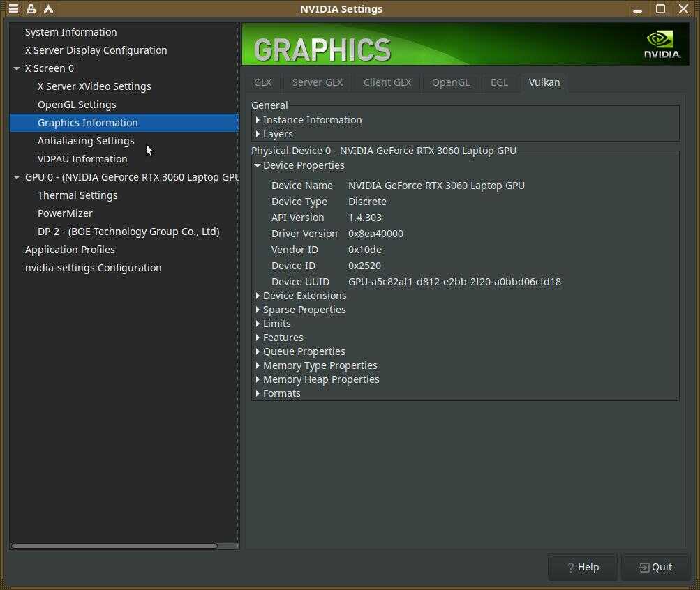Expand Memory Type Properties section

[x=258, y=365]
